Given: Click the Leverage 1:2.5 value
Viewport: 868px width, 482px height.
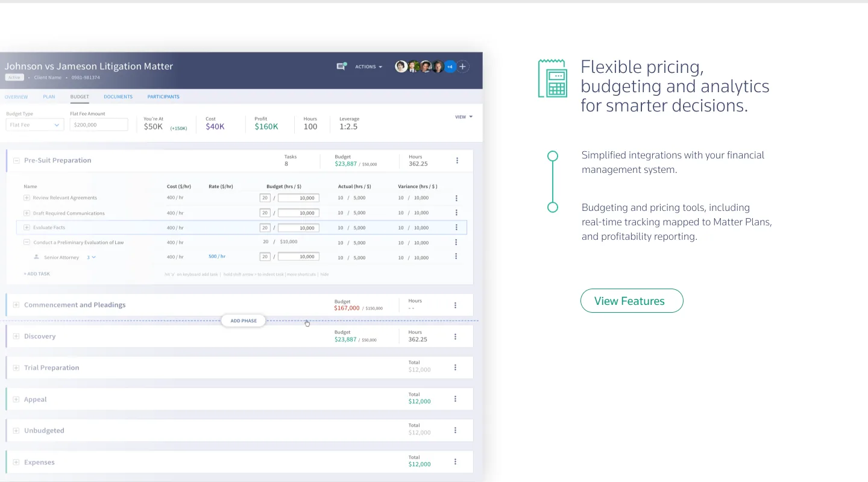Looking at the screenshot, I should point(348,127).
